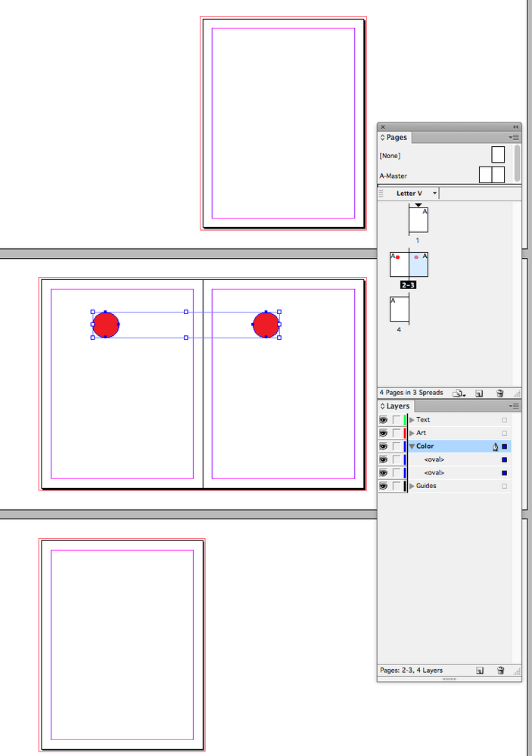Hide the top <oval> object's eye icon
Screen dimensions: 532x756
tap(384, 459)
